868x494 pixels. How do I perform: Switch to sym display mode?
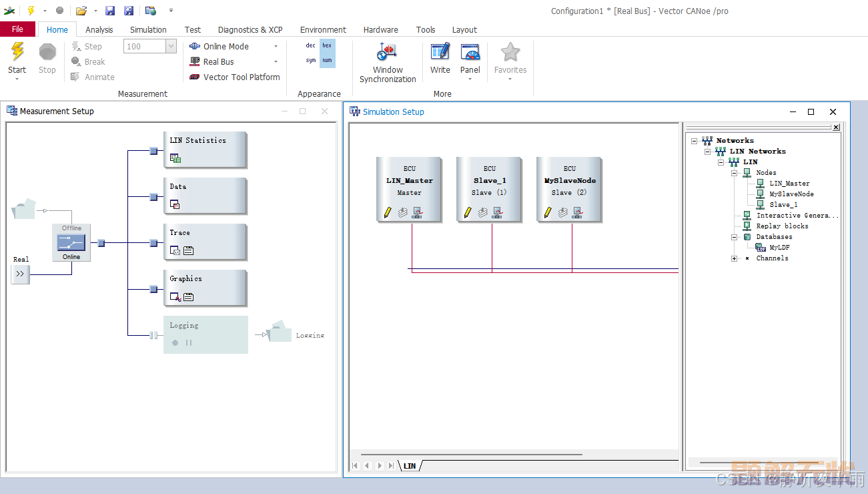[x=311, y=60]
